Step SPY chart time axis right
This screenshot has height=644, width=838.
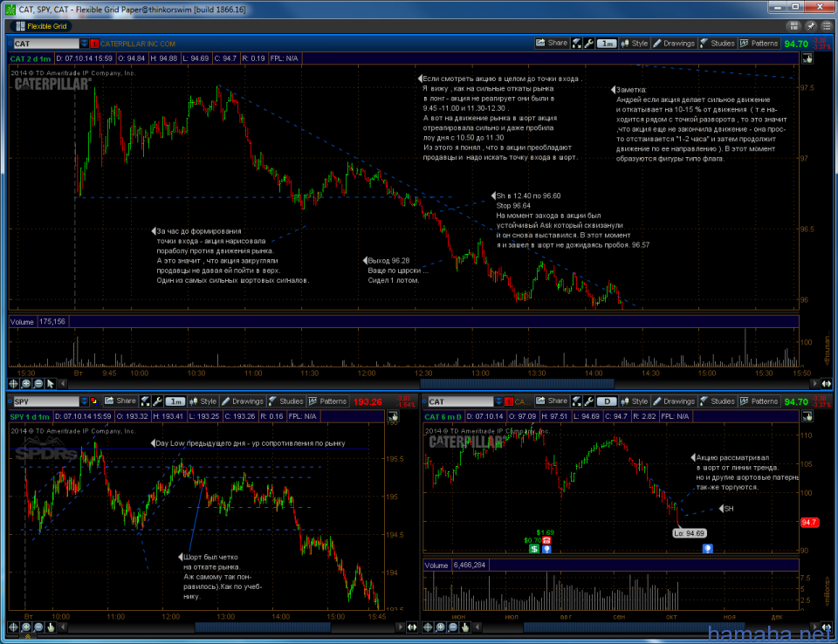(400, 627)
